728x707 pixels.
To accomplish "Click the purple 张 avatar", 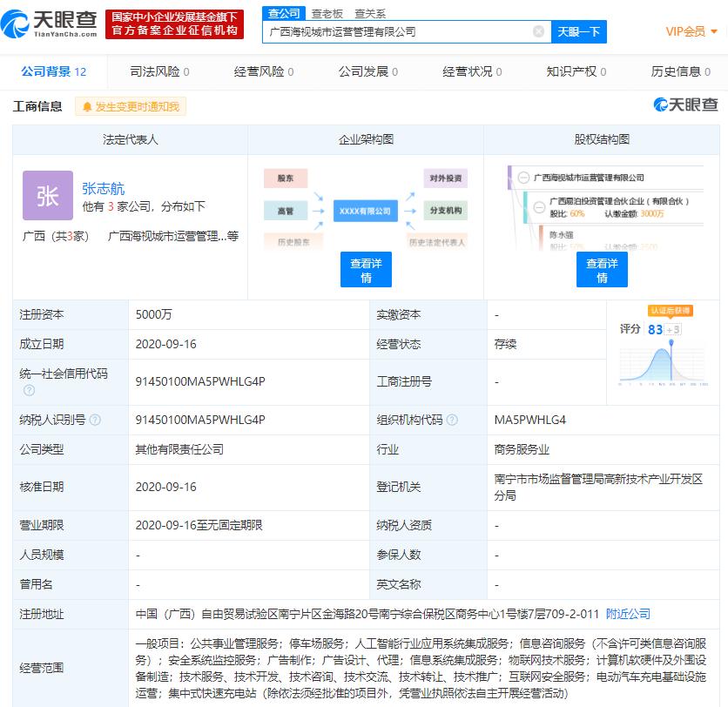I will point(48,195).
